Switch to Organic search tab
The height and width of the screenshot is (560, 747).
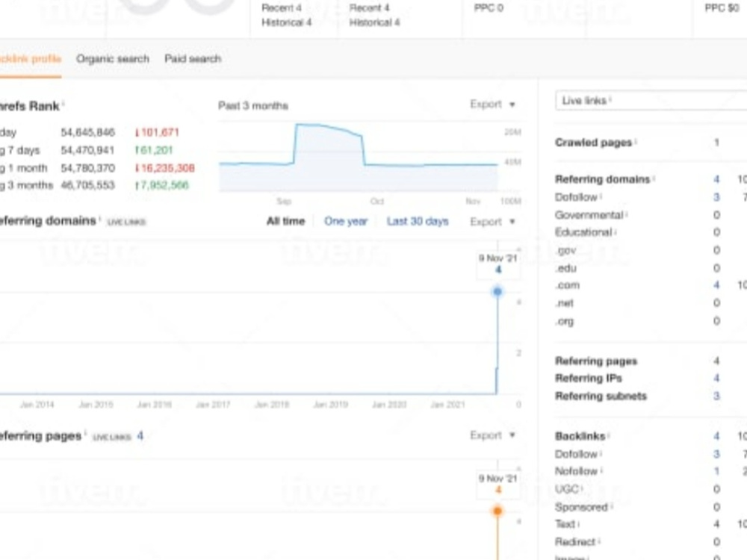[113, 58]
